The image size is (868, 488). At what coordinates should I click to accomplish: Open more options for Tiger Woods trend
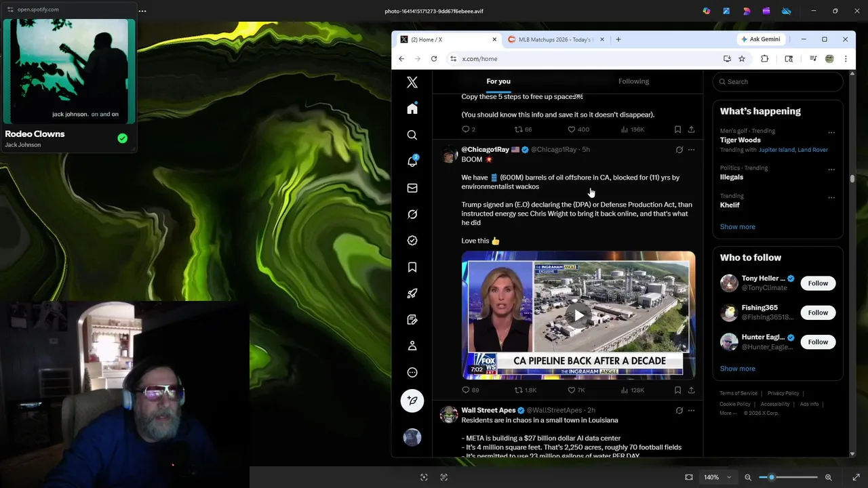point(831,132)
